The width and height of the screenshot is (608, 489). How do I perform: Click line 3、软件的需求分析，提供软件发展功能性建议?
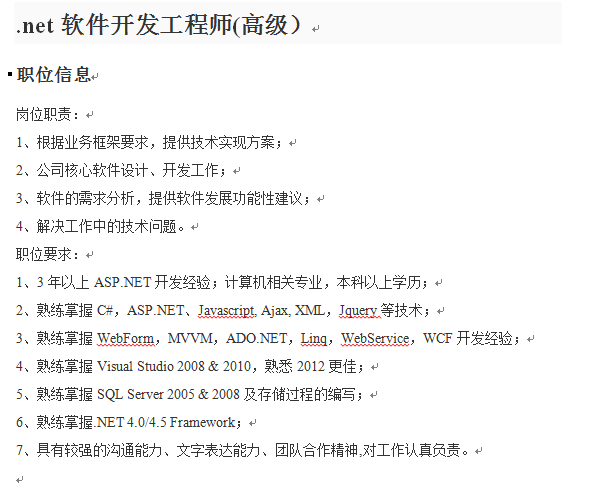pyautogui.click(x=163, y=199)
